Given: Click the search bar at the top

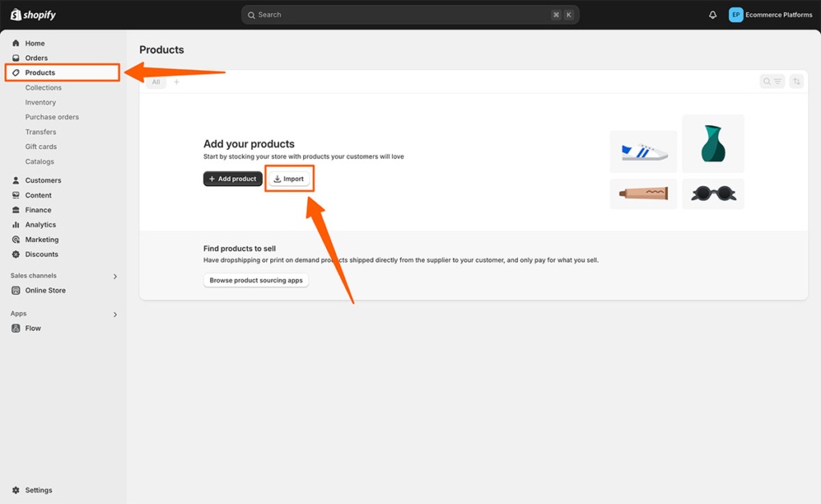Looking at the screenshot, I should [409, 14].
